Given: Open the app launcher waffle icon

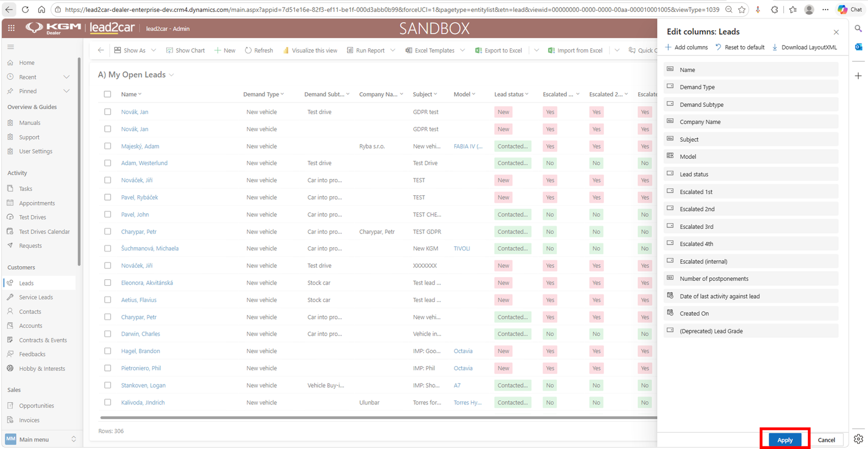Looking at the screenshot, I should [11, 28].
